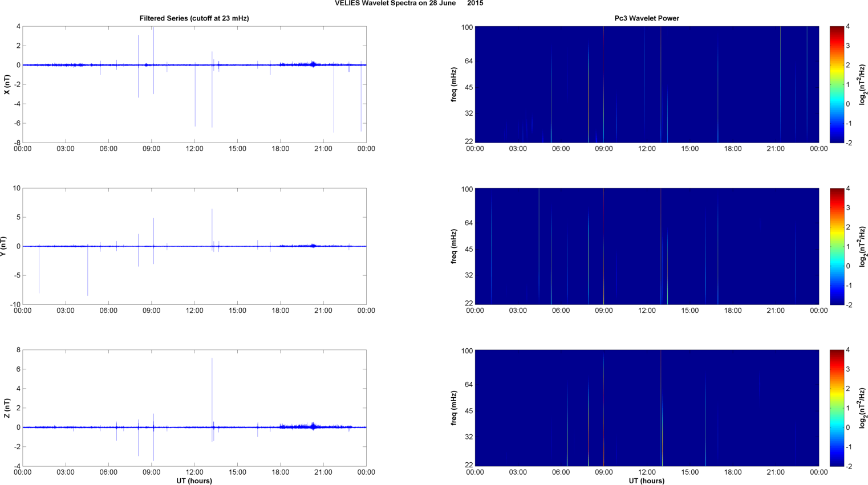Click inside the X component filtered series plot

point(194,84)
